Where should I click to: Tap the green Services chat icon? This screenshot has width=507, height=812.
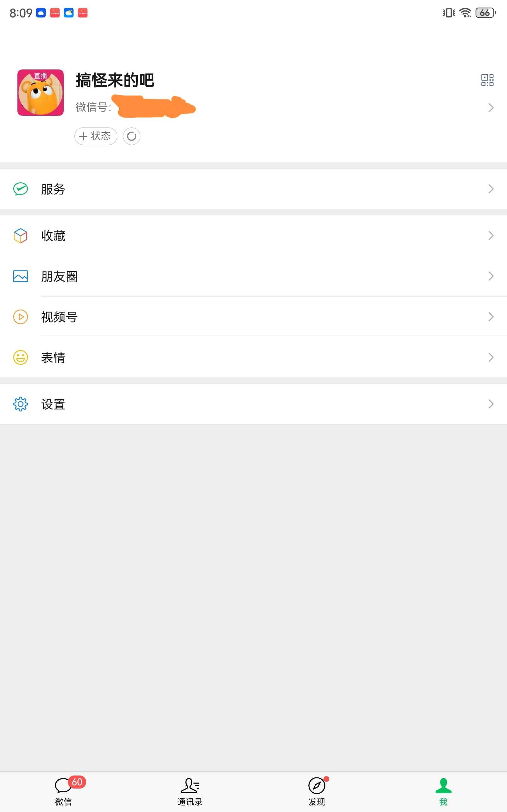tap(21, 189)
